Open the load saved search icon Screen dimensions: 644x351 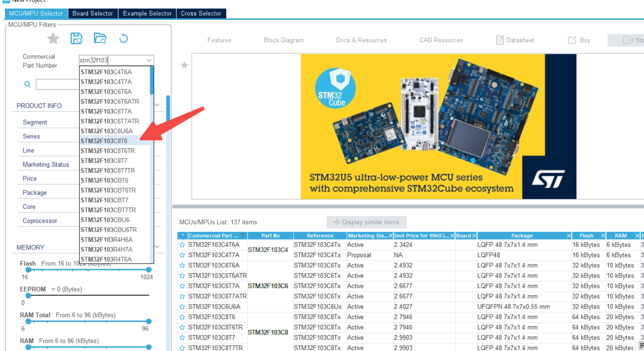tap(100, 38)
